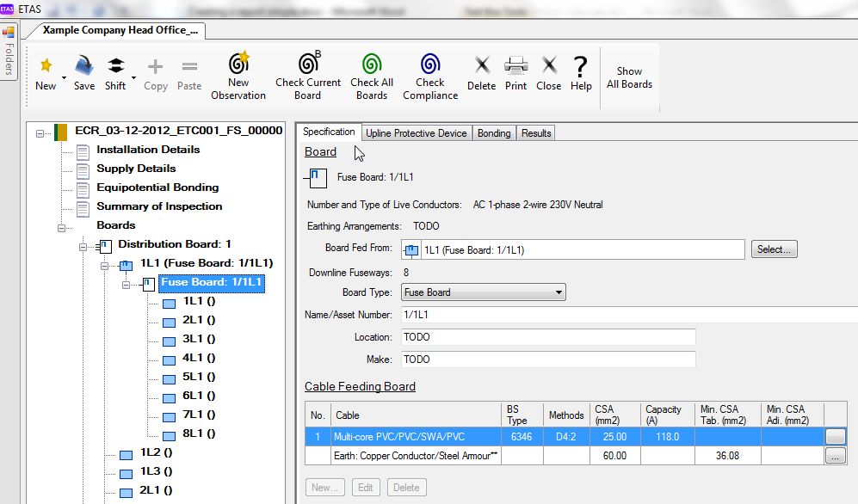858x504 pixels.
Task: Click the New star icon
Action: pos(46,65)
